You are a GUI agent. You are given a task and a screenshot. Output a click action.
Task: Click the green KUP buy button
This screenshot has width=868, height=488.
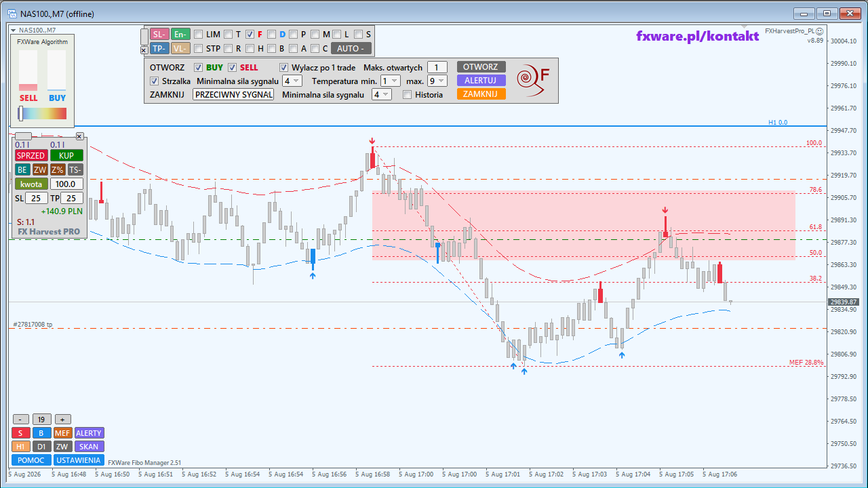pyautogui.click(x=66, y=155)
